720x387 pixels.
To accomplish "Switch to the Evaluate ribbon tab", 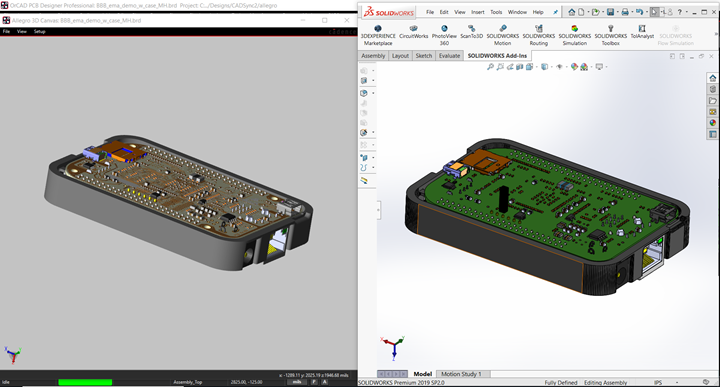I will pos(449,56).
